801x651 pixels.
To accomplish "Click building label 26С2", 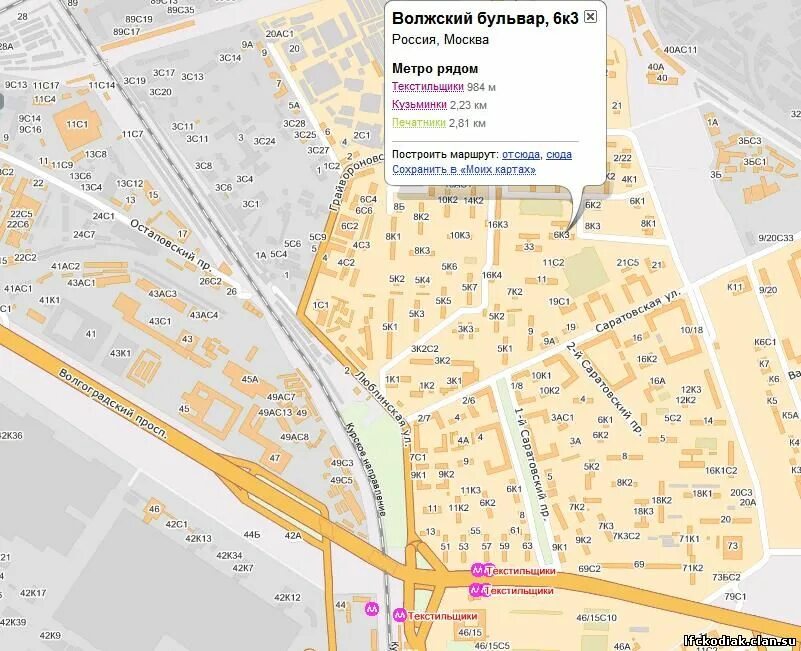I will tap(210, 281).
